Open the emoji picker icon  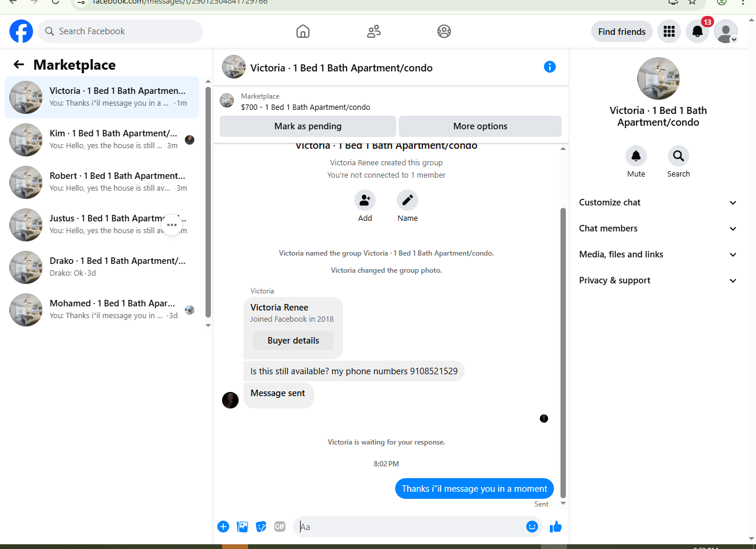click(532, 527)
